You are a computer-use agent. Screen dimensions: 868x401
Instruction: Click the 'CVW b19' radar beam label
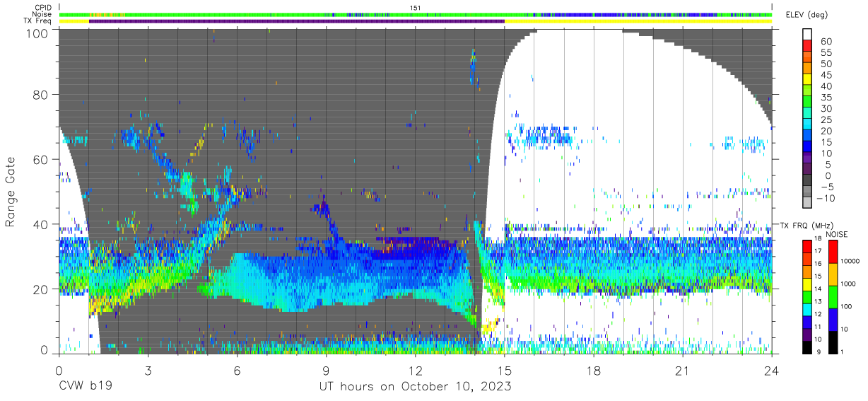pyautogui.click(x=85, y=387)
